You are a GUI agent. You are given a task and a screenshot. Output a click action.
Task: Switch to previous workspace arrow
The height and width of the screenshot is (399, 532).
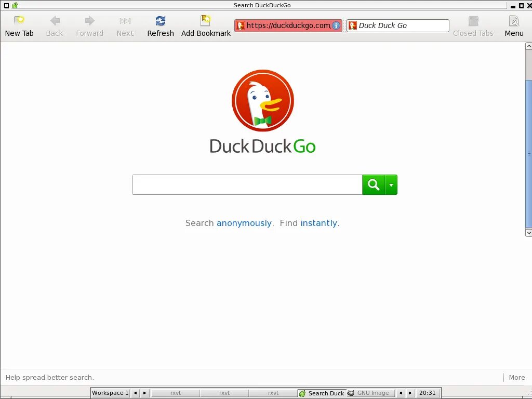coord(135,393)
